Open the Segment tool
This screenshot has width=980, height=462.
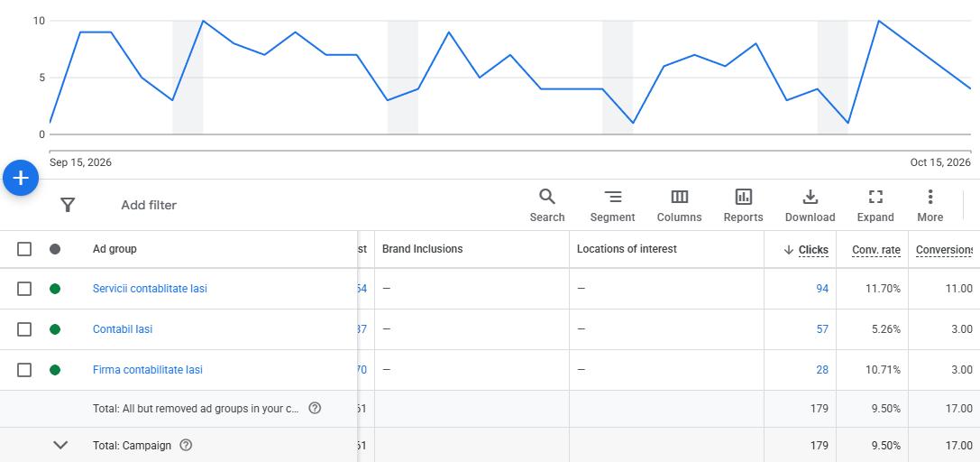[612, 206]
